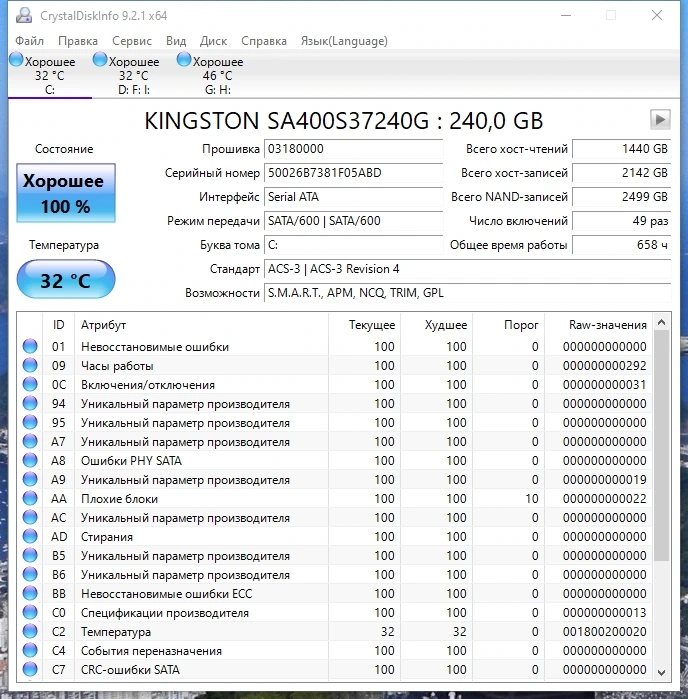Click the health icon above D: F: I: disk

point(100,59)
